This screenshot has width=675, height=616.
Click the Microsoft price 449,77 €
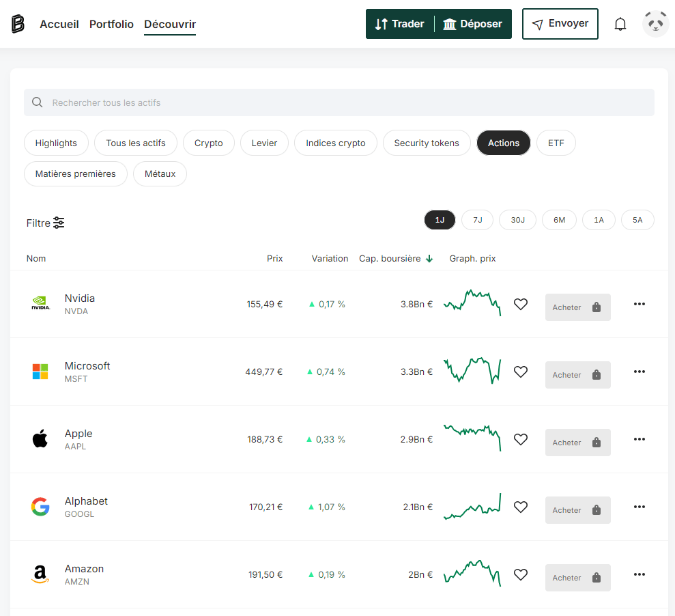[x=264, y=372]
